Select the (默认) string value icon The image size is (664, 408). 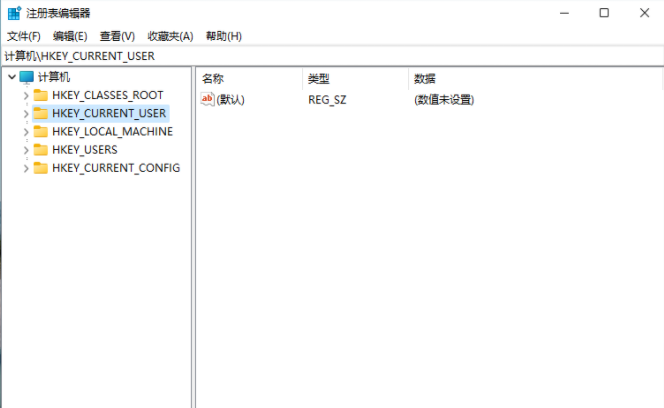(208, 99)
